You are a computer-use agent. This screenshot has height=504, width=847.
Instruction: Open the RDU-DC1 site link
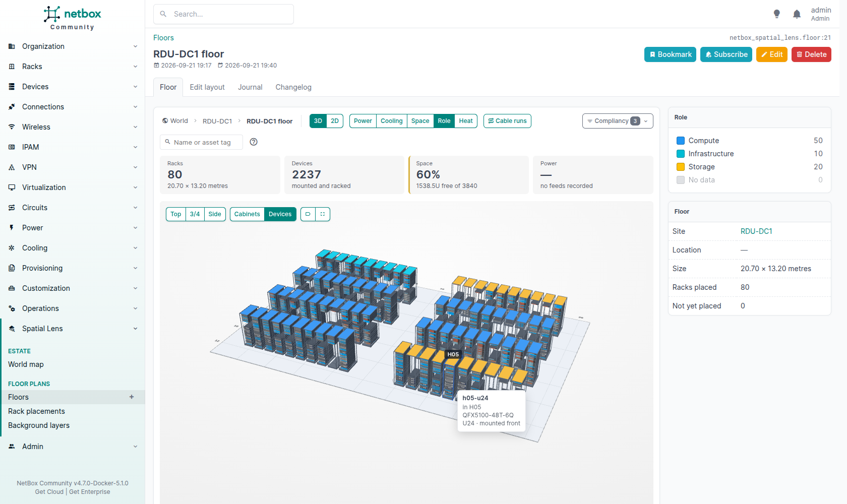pos(756,231)
